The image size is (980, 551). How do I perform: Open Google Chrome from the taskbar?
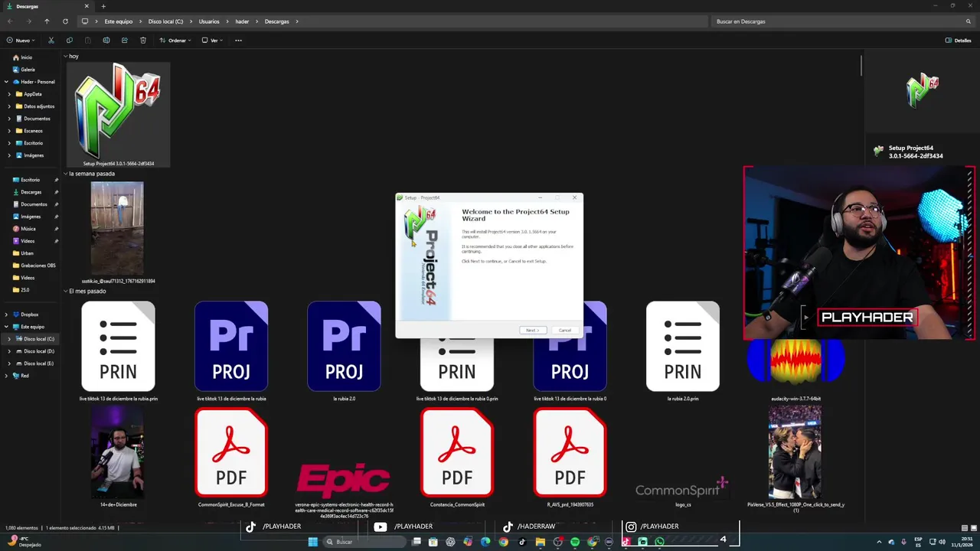click(503, 542)
